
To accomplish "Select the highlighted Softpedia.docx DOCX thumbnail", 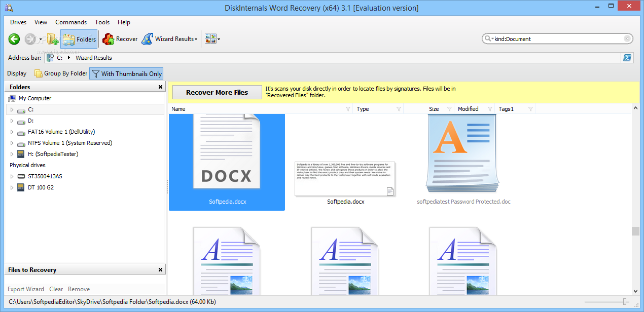I will [x=227, y=162].
